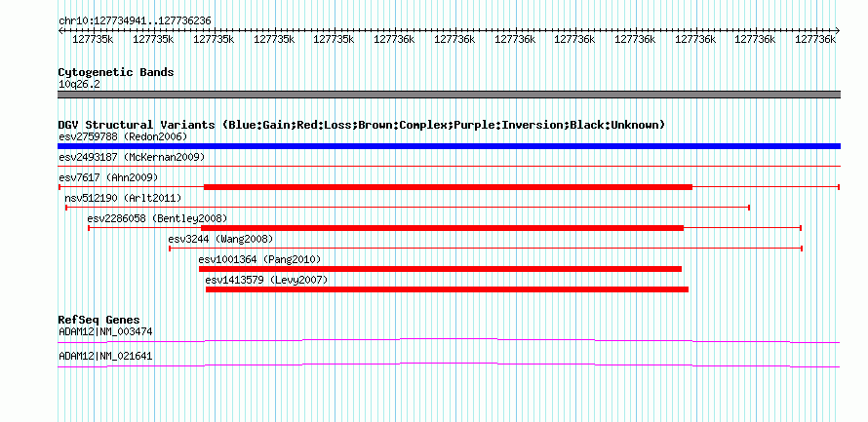Select the Cytogenetic Bands track title

(116, 72)
